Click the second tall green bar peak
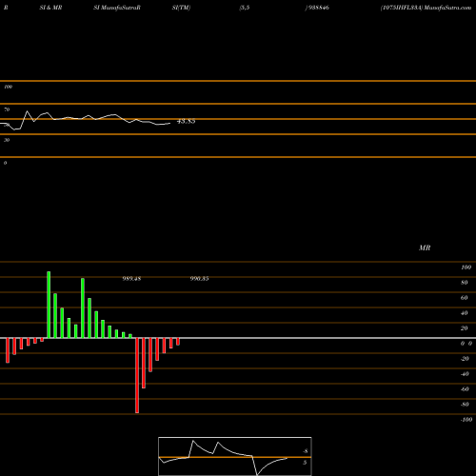 [x=83, y=308]
